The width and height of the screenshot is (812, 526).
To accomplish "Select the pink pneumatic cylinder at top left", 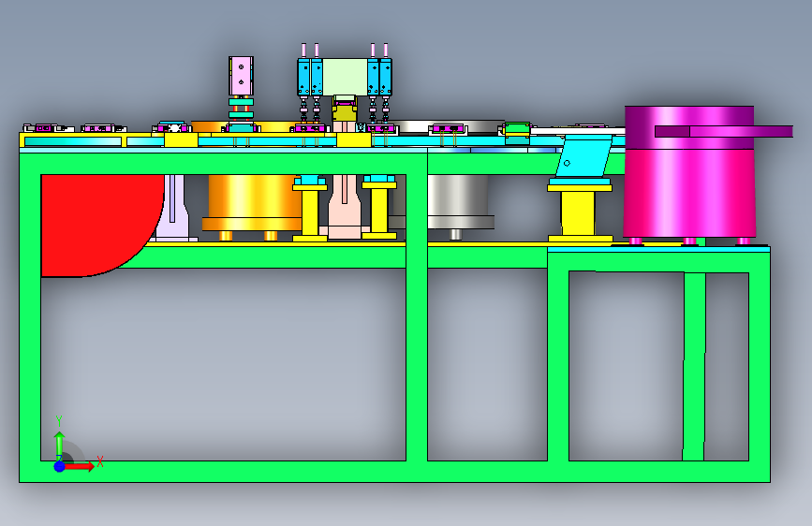I will click(x=241, y=76).
